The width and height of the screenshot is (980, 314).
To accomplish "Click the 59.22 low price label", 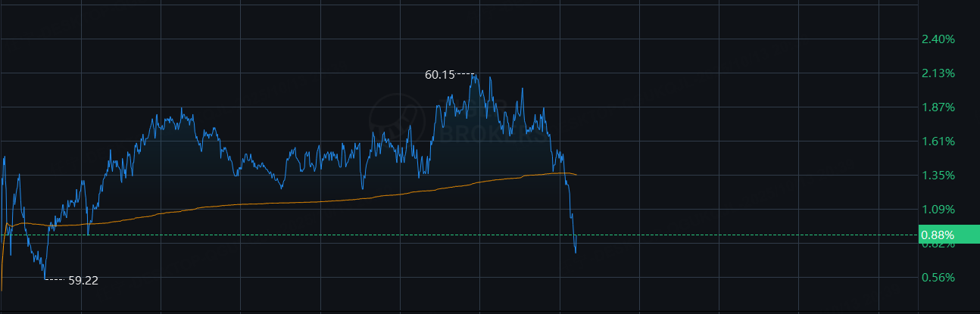I will click(x=83, y=280).
